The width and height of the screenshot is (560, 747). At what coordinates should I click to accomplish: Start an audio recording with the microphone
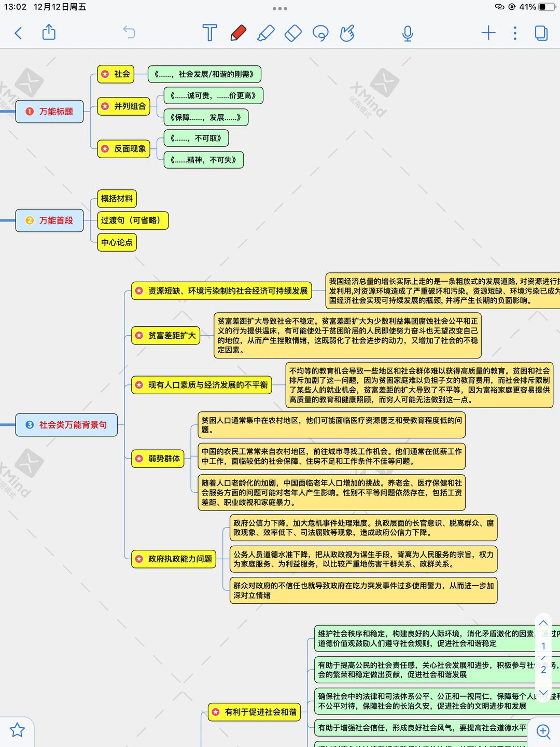point(408,33)
